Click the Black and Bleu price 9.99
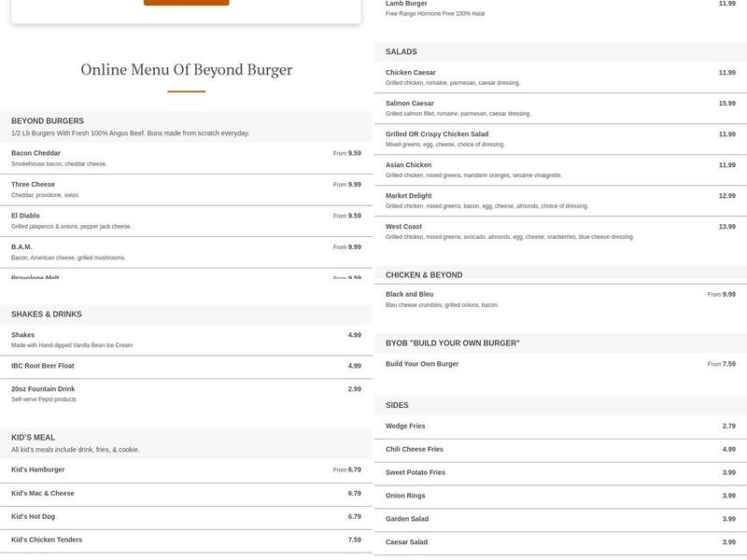 click(729, 294)
